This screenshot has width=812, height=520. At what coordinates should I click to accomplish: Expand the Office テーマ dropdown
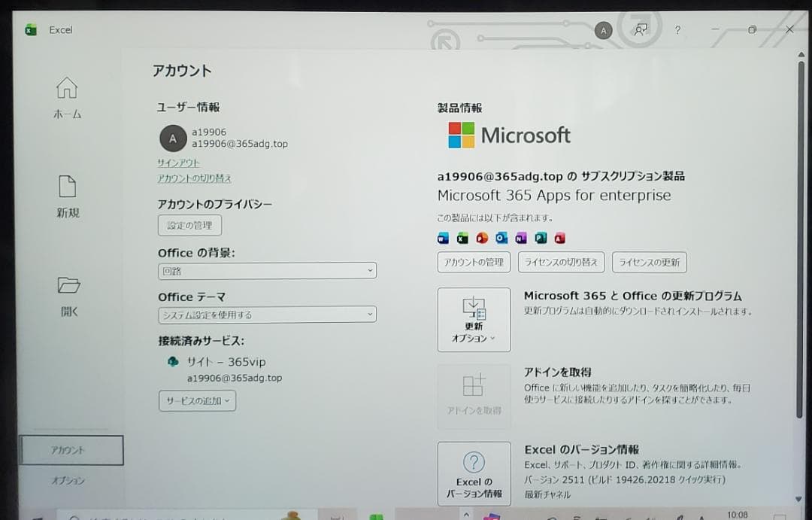(x=267, y=314)
